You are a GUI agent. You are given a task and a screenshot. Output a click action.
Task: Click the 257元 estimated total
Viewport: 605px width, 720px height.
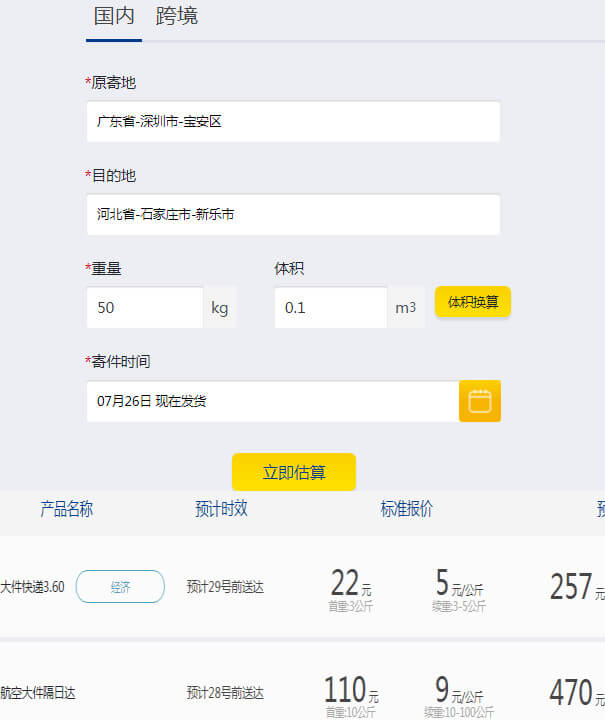(x=577, y=586)
